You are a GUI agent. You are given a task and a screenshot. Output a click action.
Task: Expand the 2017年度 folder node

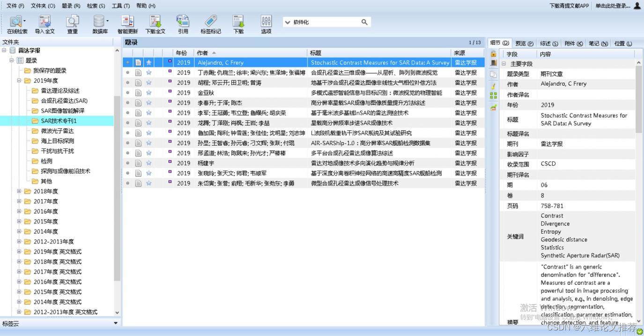[x=19, y=201]
